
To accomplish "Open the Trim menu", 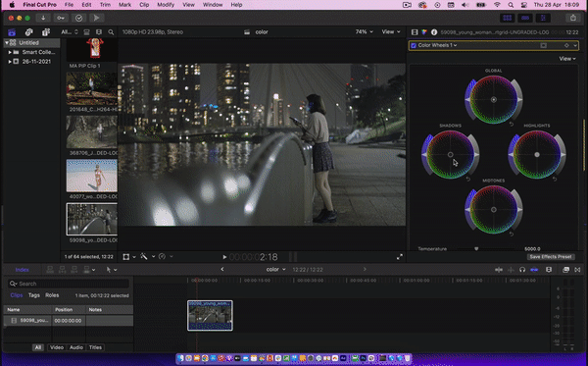I will click(105, 5).
